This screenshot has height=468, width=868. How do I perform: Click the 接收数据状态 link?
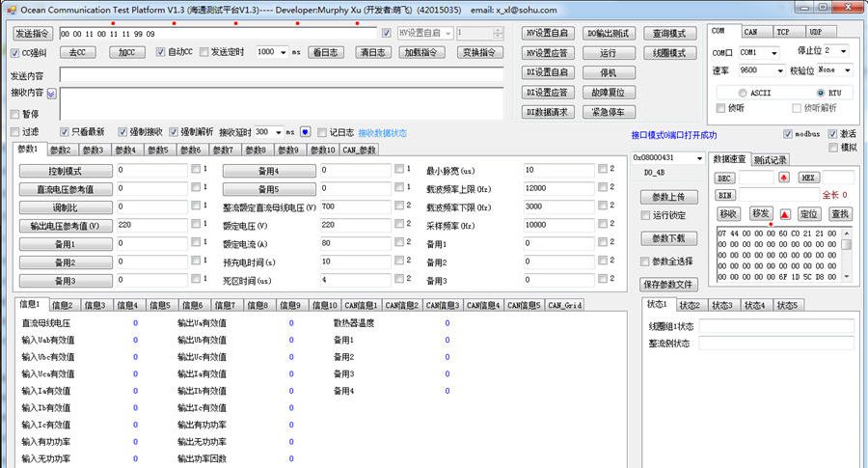click(x=382, y=133)
